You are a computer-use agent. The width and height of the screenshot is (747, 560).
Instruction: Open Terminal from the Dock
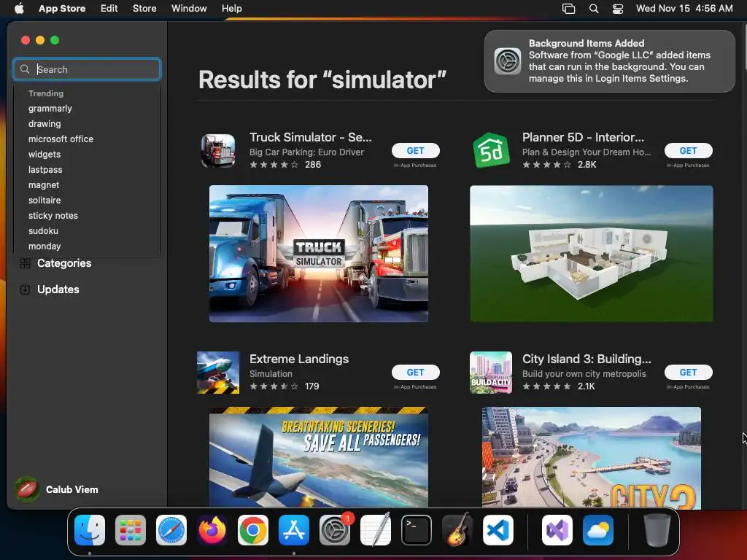(x=417, y=530)
